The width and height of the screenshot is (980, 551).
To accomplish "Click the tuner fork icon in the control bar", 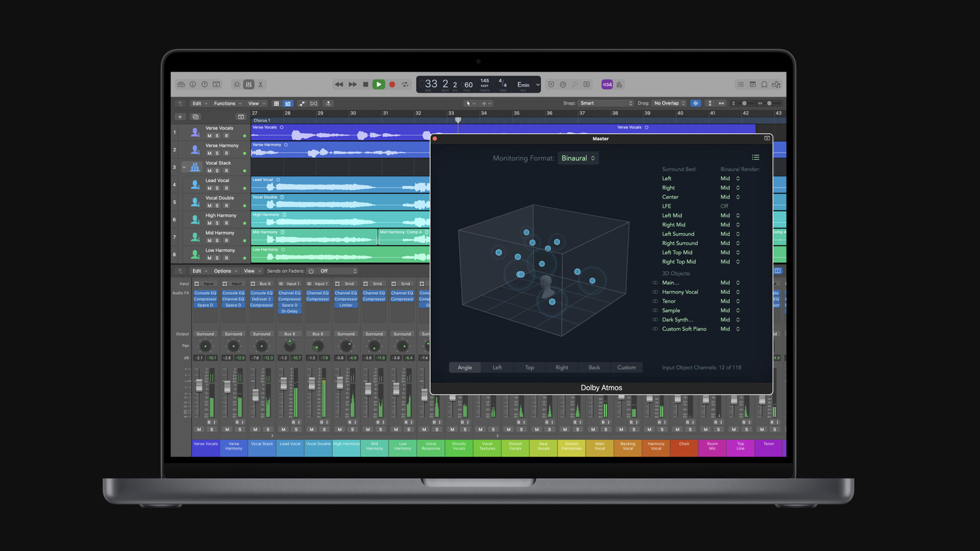I will point(575,85).
